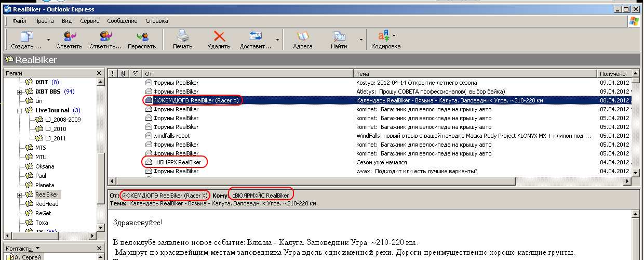Forward the message with Переслать icon
644x260 pixels.
[x=142, y=36]
